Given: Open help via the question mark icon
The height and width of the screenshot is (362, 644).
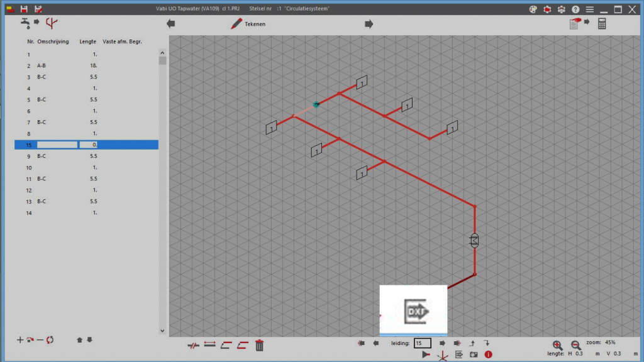Looking at the screenshot, I should (575, 9).
